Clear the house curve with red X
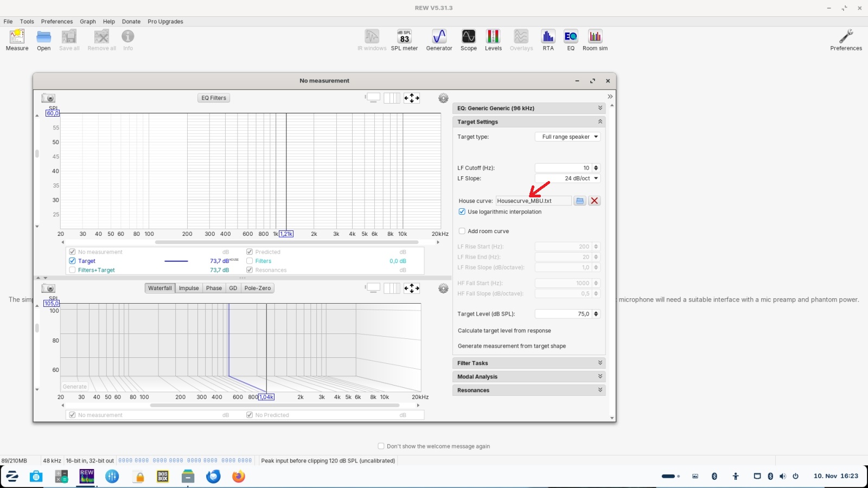Image resolution: width=868 pixels, height=488 pixels. (595, 201)
